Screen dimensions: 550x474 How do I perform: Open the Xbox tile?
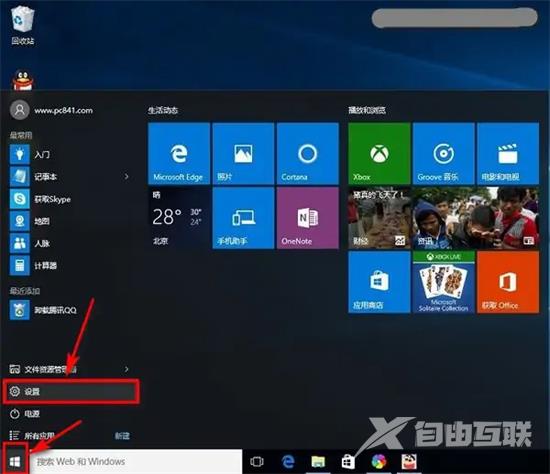click(x=379, y=154)
